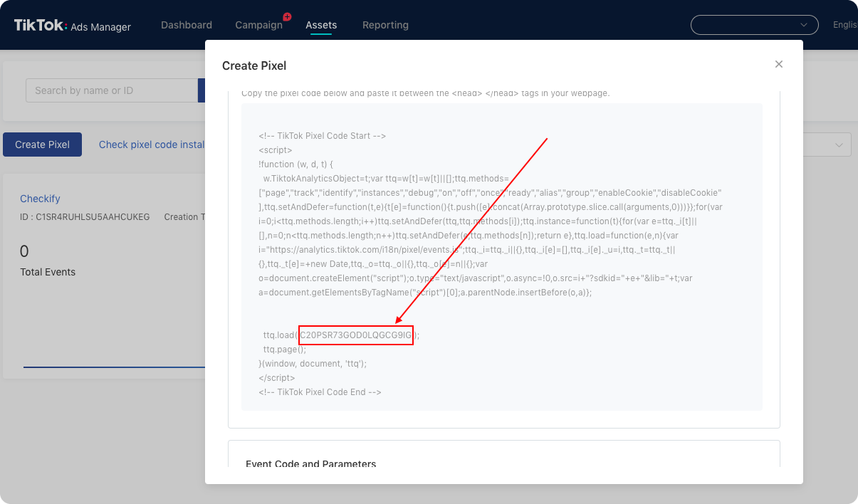Focus the Search by name or ID field
Viewport: 858px width, 504px height.
tap(112, 90)
